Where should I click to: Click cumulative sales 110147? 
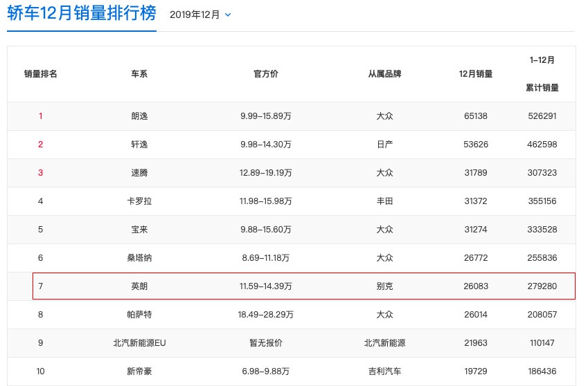pyautogui.click(x=542, y=343)
